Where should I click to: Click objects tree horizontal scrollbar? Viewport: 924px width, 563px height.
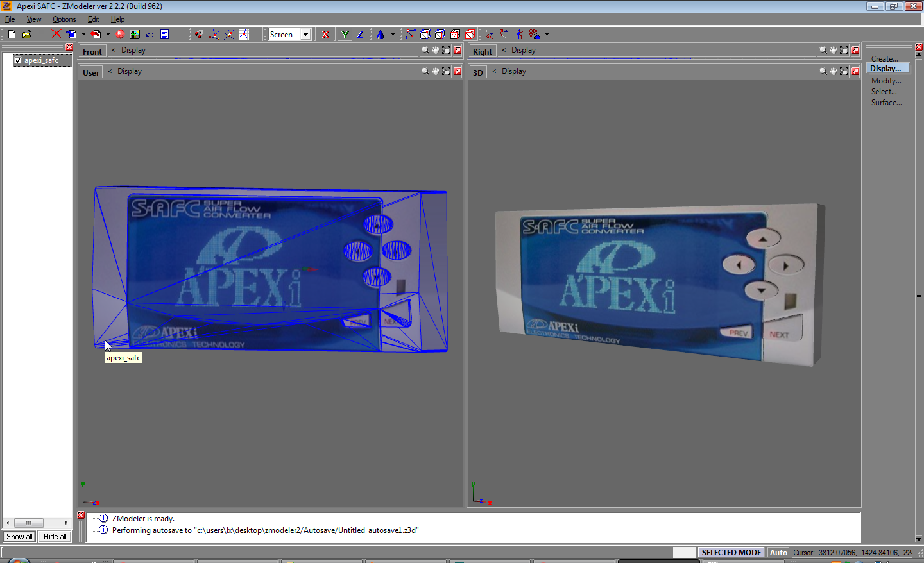coord(37,523)
